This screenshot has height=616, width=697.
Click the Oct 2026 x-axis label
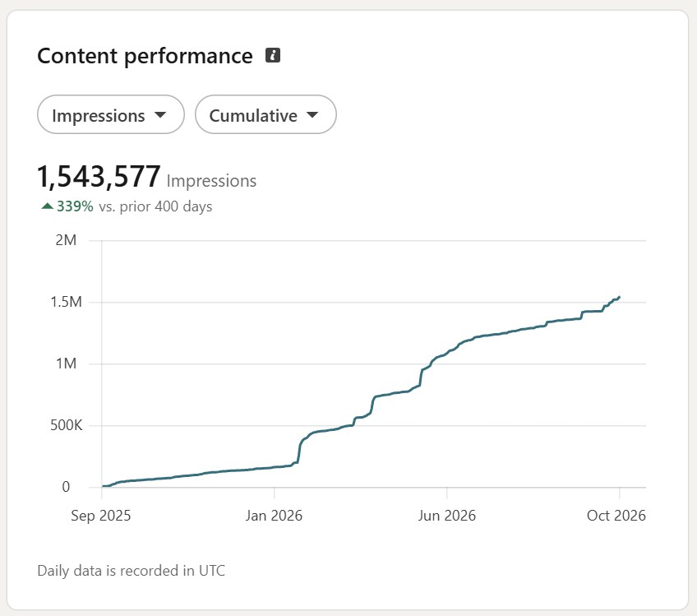point(616,516)
